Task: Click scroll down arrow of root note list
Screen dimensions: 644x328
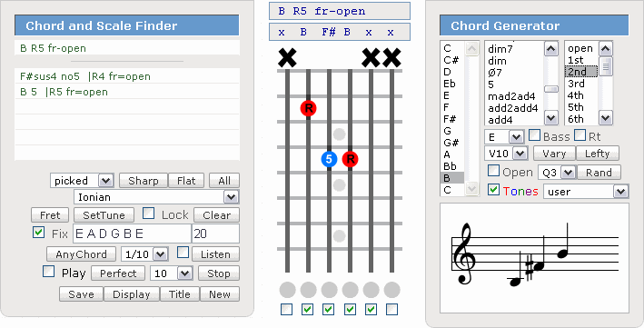Action: point(472,188)
